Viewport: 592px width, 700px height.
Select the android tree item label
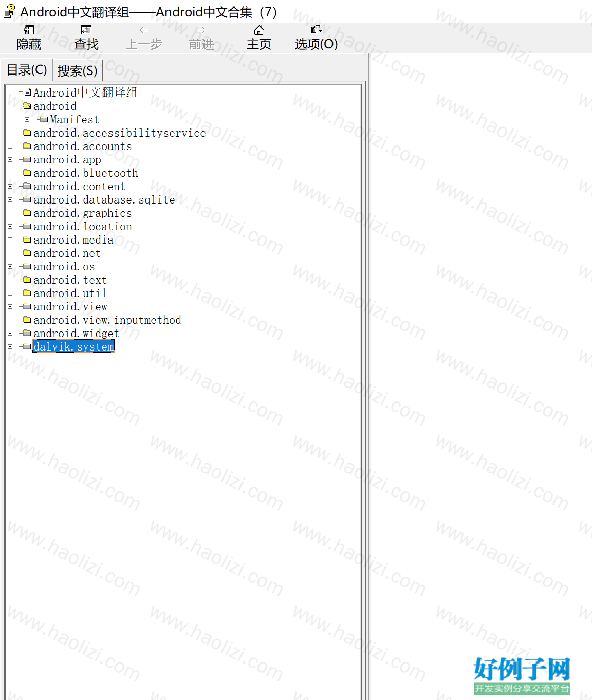(55, 106)
